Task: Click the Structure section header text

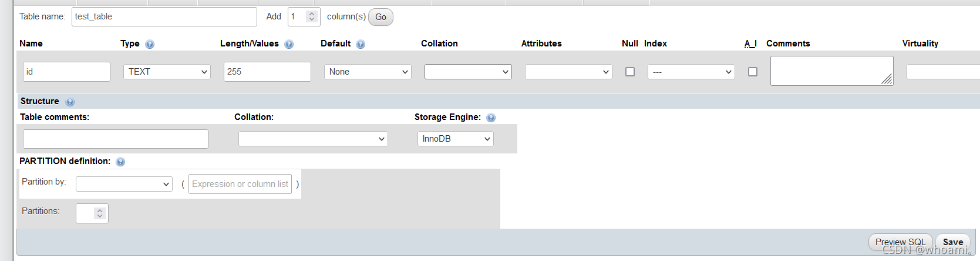Action: click(40, 101)
